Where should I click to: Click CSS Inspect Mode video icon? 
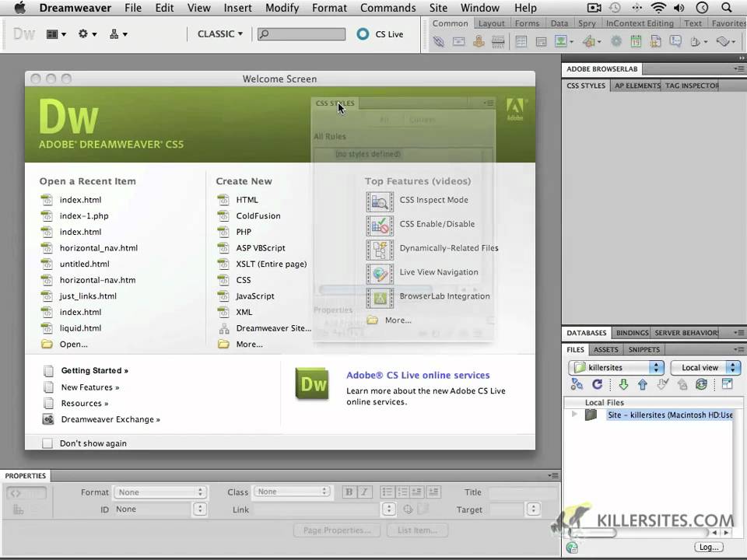coord(380,201)
